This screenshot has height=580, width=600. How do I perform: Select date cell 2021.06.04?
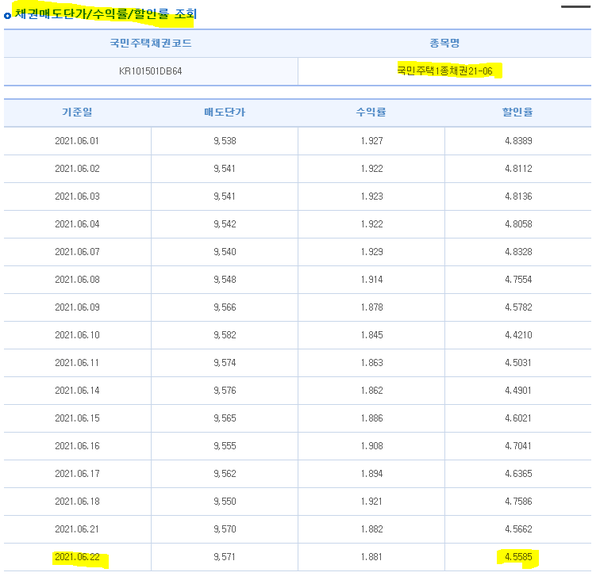click(x=77, y=224)
